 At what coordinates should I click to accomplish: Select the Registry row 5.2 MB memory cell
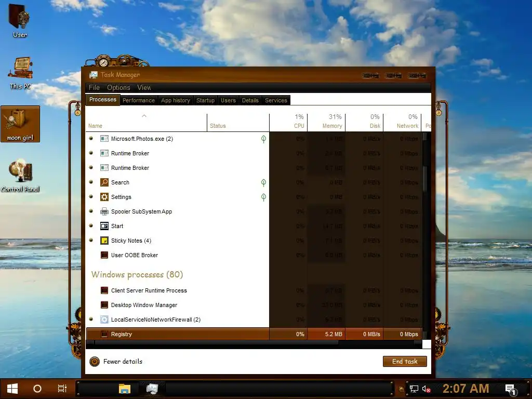[x=326, y=334]
